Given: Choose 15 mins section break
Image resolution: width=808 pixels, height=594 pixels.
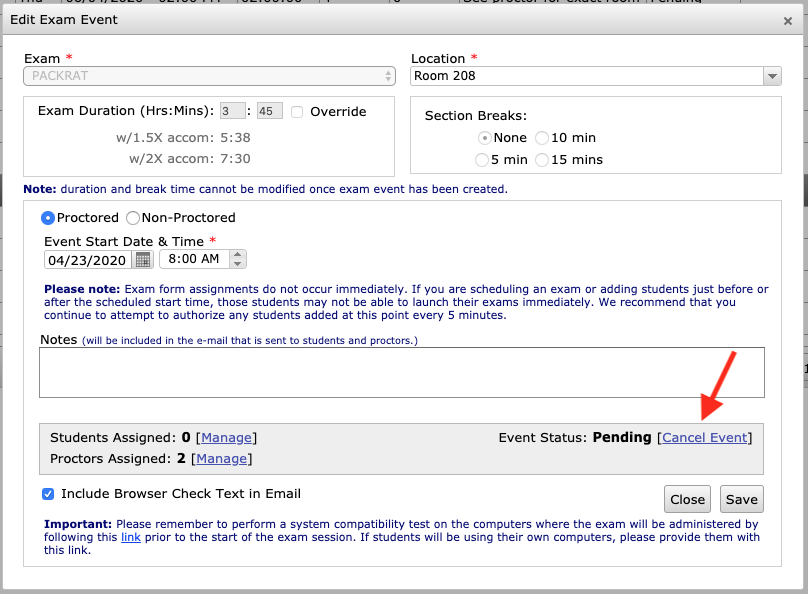Looking at the screenshot, I should (542, 160).
